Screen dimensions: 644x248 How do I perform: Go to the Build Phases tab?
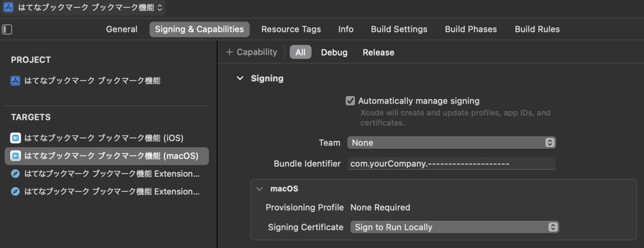point(471,29)
